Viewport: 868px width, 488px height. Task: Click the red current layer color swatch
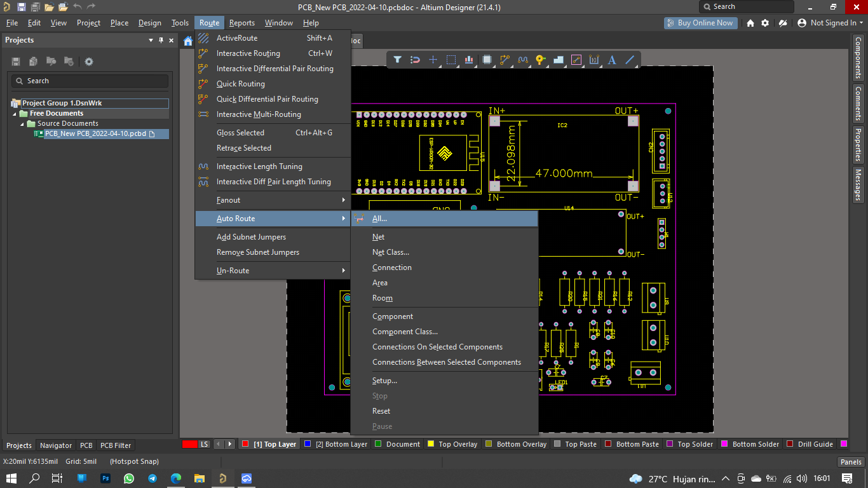(190, 444)
